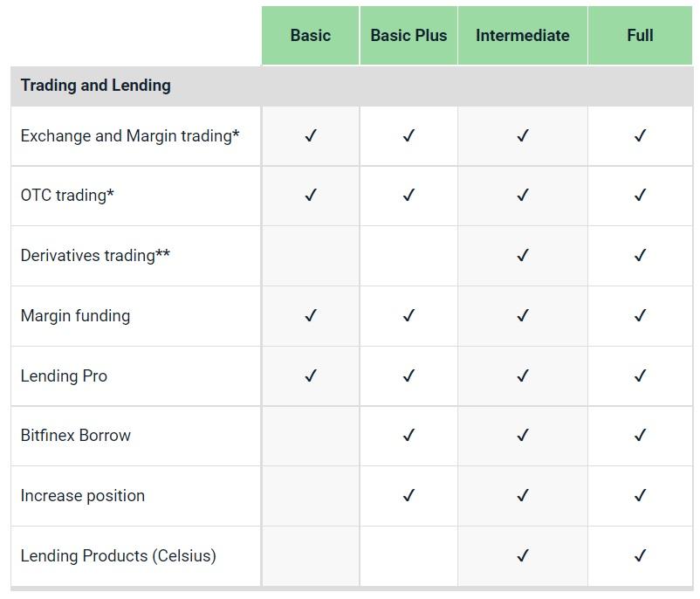This screenshot has width=700, height=599.
Task: Click the Bitfinex Borrow row label
Action: [x=75, y=435]
